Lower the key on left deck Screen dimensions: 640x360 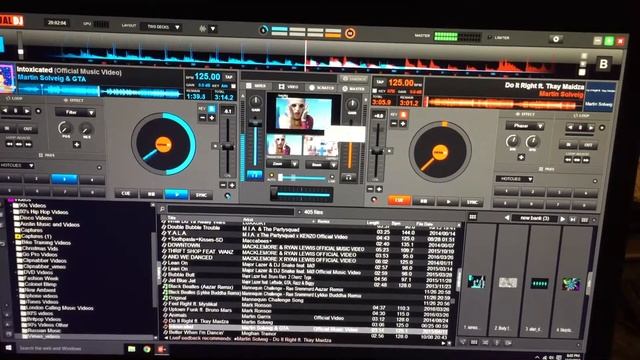click(202, 118)
